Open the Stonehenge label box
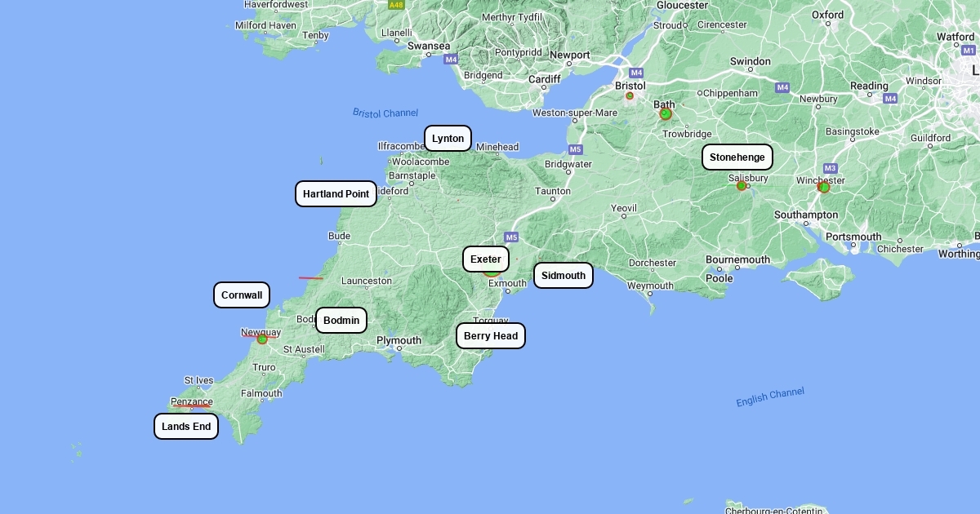The height and width of the screenshot is (514, 980). point(737,157)
